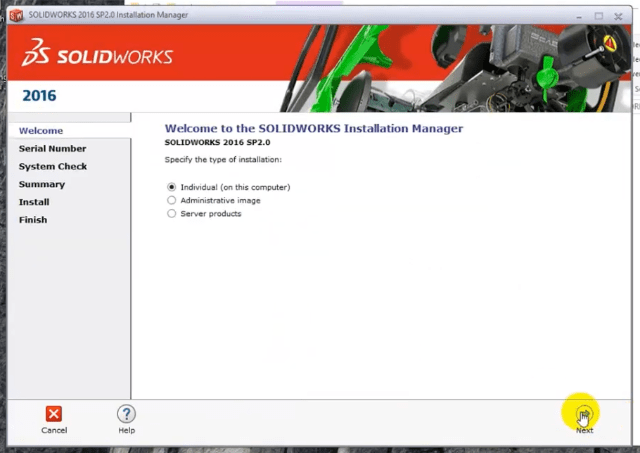This screenshot has width=640, height=453.
Task: Select the Server products radio button
Action: point(171,213)
